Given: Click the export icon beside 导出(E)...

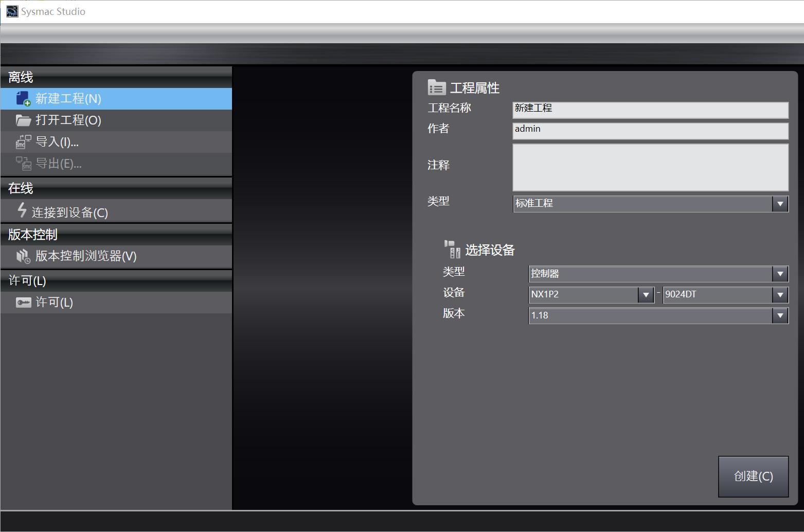Looking at the screenshot, I should click(x=23, y=164).
